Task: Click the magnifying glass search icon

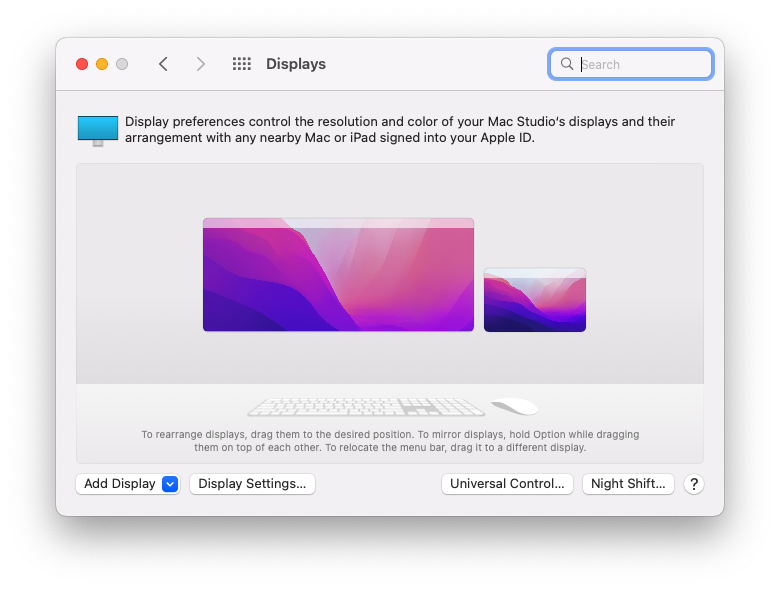Action: tap(567, 64)
